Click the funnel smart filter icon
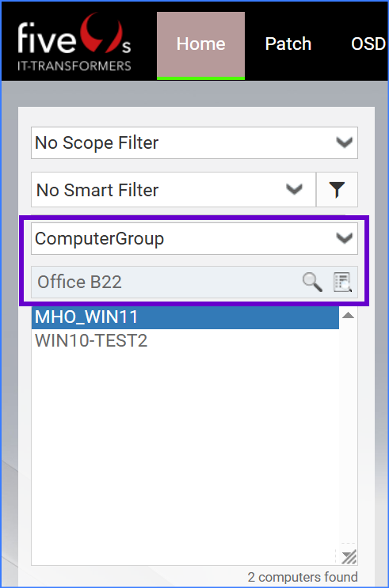This screenshot has width=389, height=588. pos(337,189)
